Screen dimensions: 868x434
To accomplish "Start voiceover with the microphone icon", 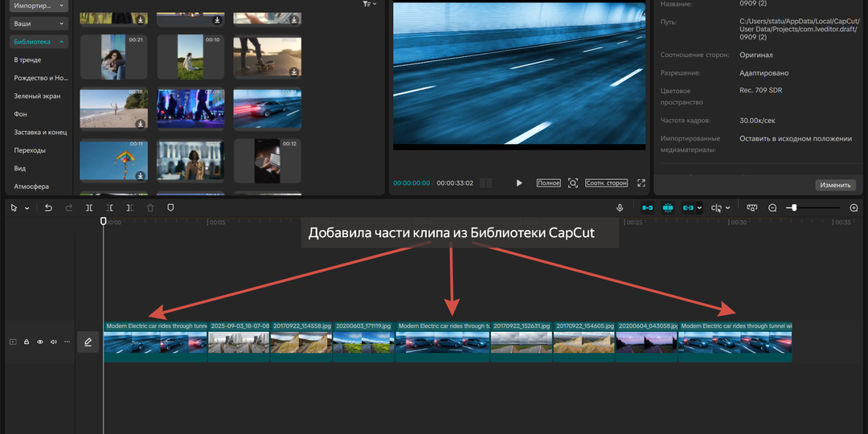I will [x=620, y=208].
